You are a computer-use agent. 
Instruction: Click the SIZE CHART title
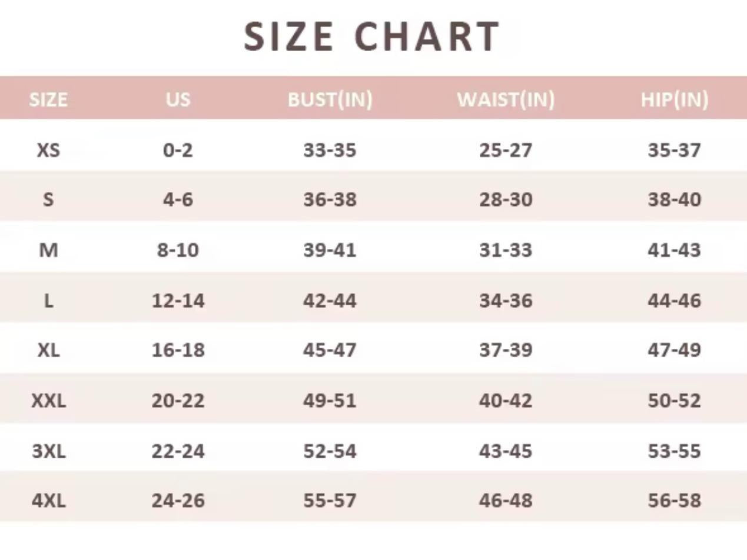(x=372, y=36)
